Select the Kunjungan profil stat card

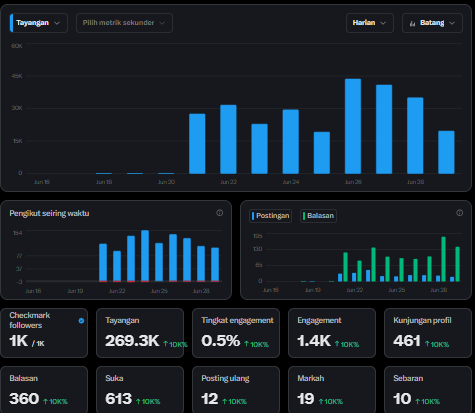428,333
